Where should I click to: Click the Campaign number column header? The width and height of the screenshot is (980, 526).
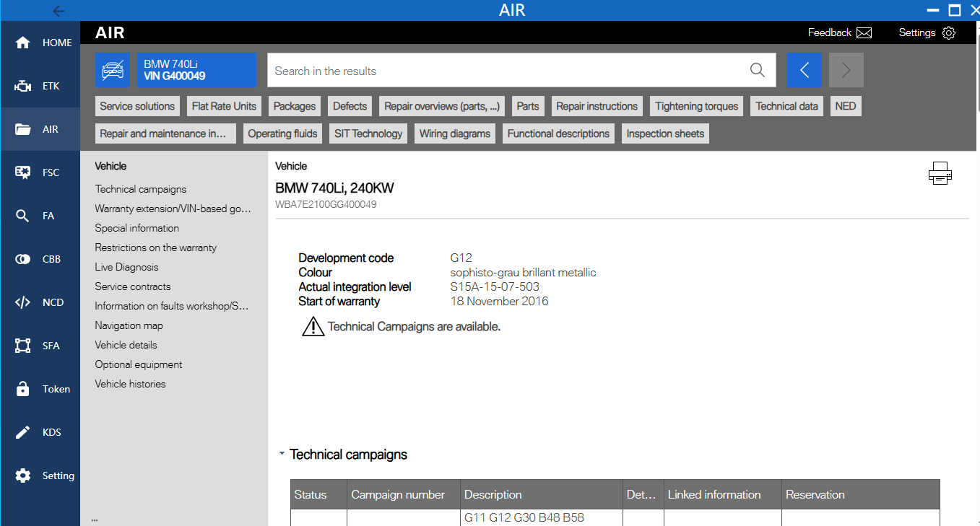pyautogui.click(x=403, y=494)
